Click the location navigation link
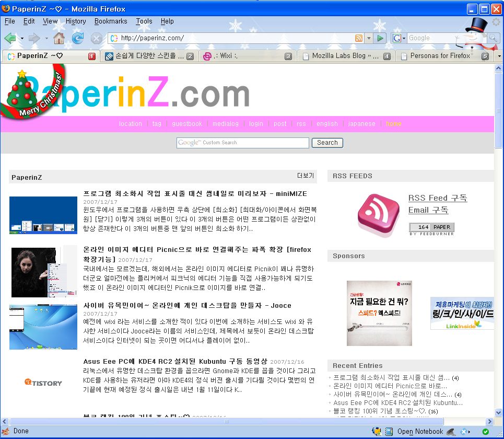Screen dimensions: 504x439 [x=130, y=123]
